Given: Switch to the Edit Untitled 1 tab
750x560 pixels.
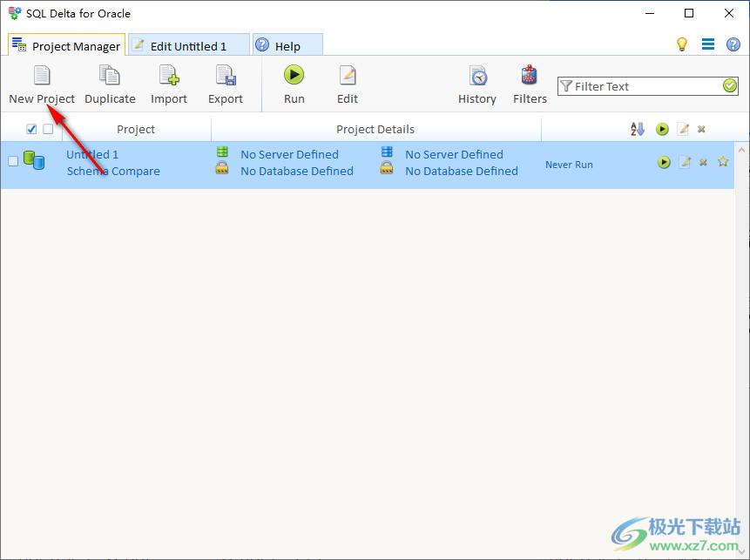Looking at the screenshot, I should click(x=189, y=45).
